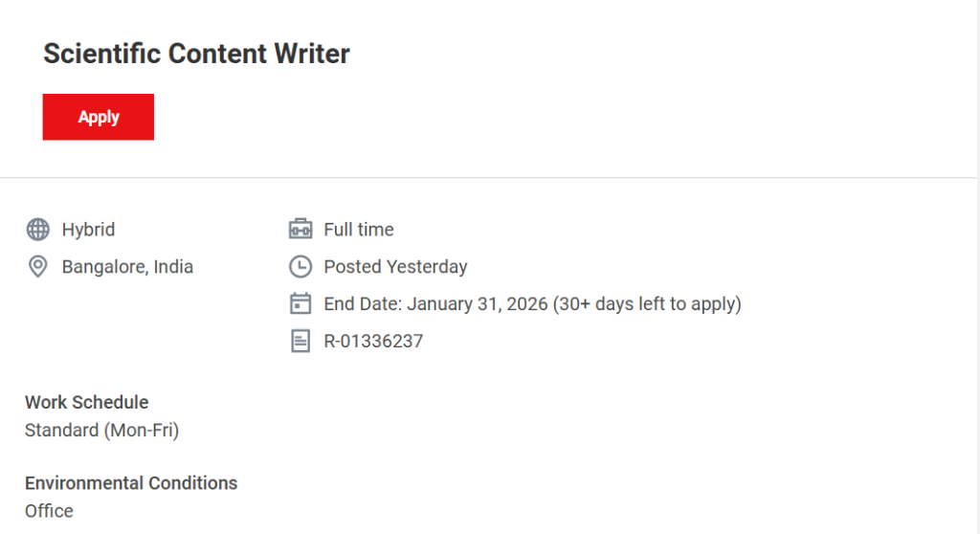Click the globe icon beside Hybrid

pos(37,230)
